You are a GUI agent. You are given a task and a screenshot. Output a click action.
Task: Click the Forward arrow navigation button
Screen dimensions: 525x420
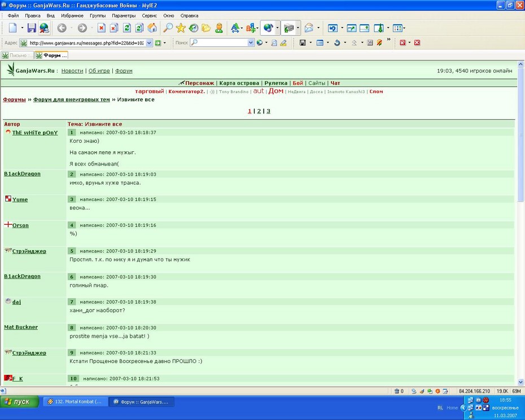pos(82,28)
